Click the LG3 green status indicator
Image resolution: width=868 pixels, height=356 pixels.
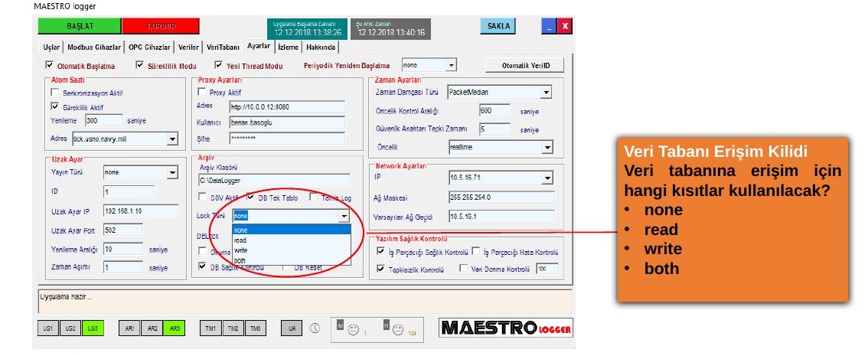(93, 328)
